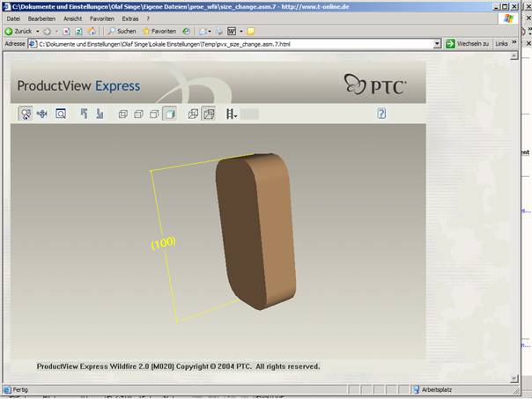This screenshot has width=532, height=399.
Task: Click the browser forward arrow
Action: 48,32
